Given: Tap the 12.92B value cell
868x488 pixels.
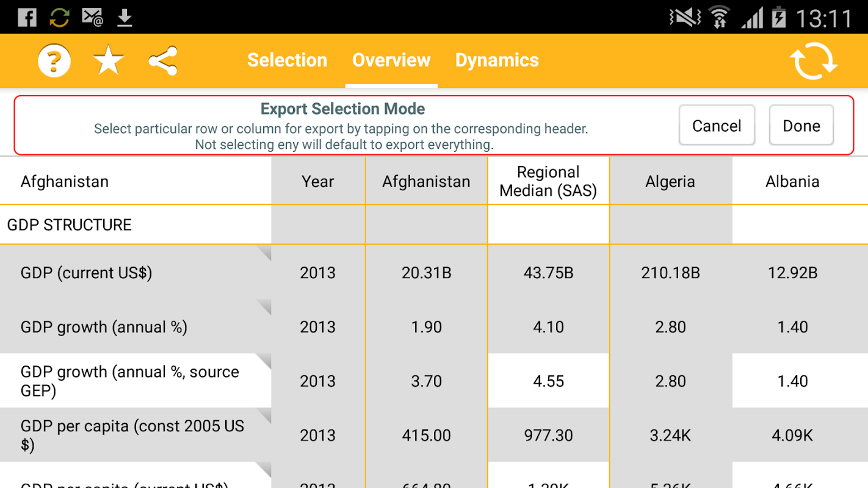Looking at the screenshot, I should coord(792,273).
